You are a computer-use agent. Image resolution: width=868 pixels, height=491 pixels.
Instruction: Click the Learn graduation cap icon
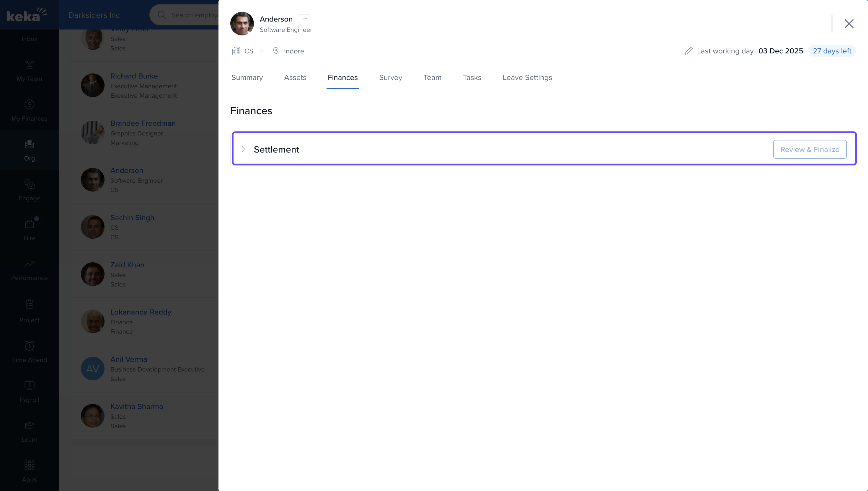pos(29,425)
